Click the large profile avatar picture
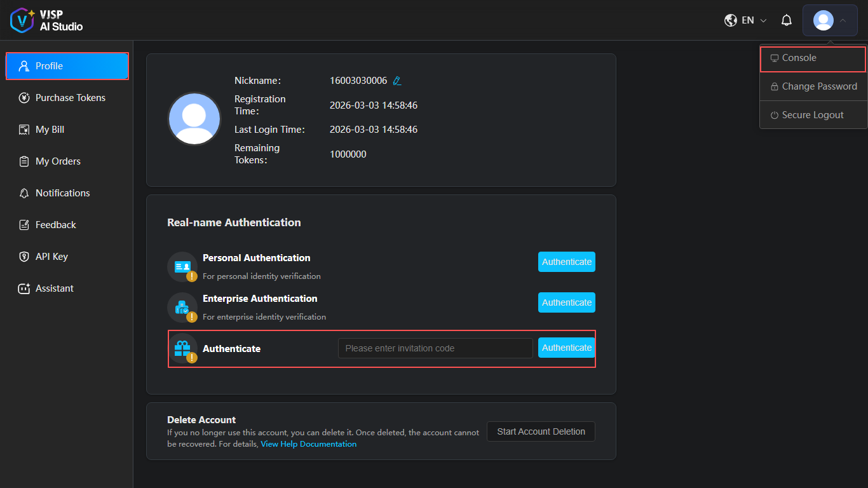Image resolution: width=868 pixels, height=488 pixels. pos(194,119)
